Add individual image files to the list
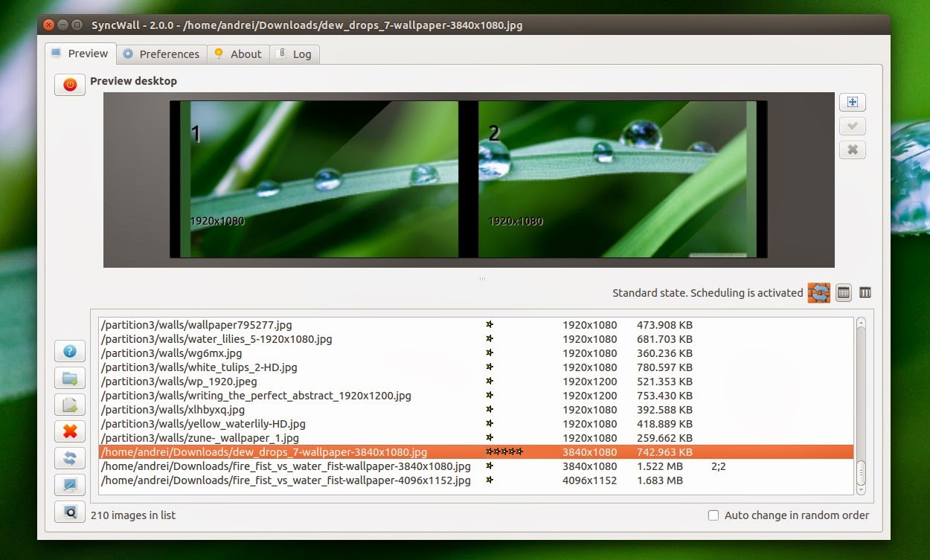This screenshot has height=560, width=930. pyautogui.click(x=69, y=405)
